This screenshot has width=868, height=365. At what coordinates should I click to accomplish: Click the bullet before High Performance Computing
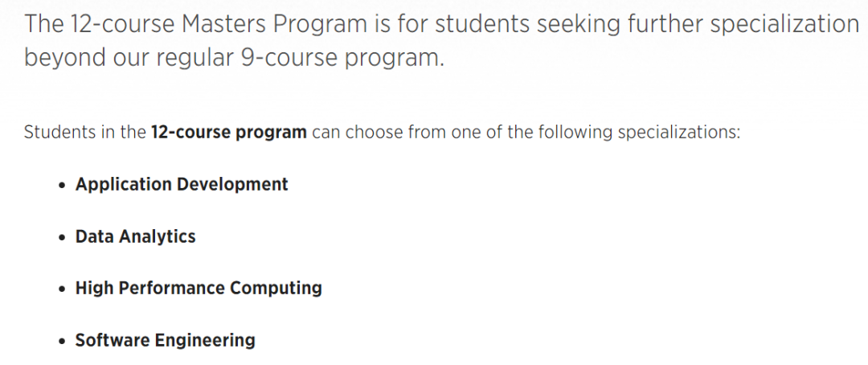(62, 289)
